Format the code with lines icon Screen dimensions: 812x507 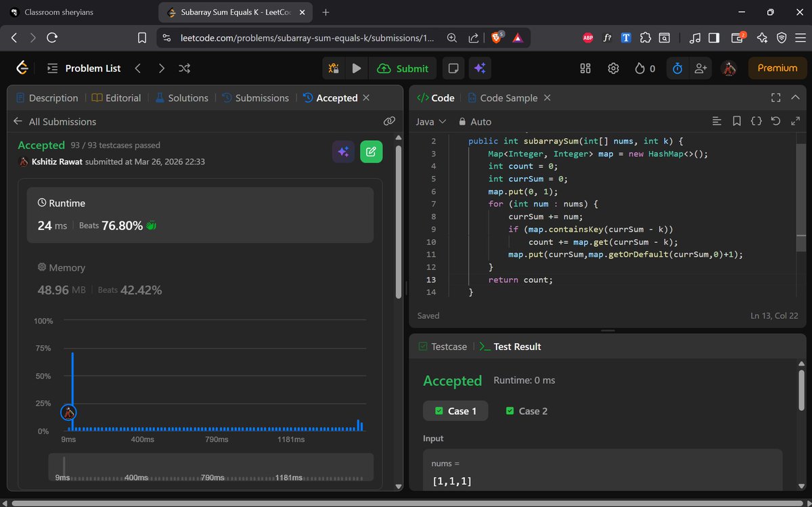click(717, 121)
